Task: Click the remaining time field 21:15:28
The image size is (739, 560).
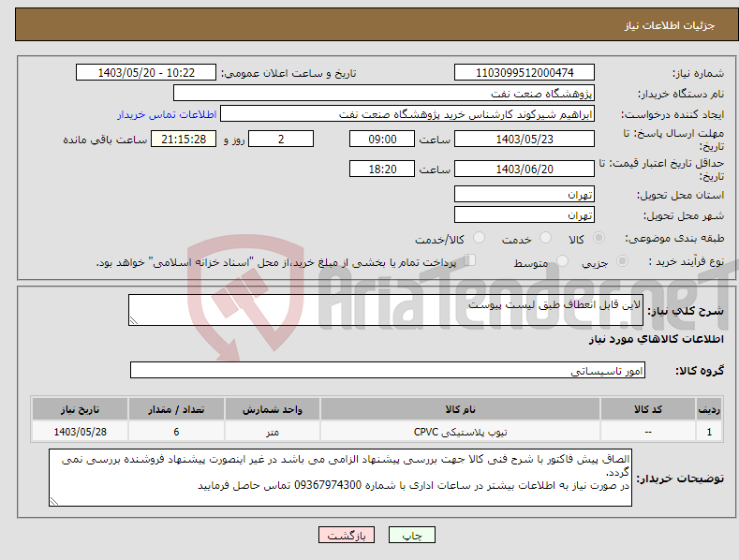Action: 184,139
